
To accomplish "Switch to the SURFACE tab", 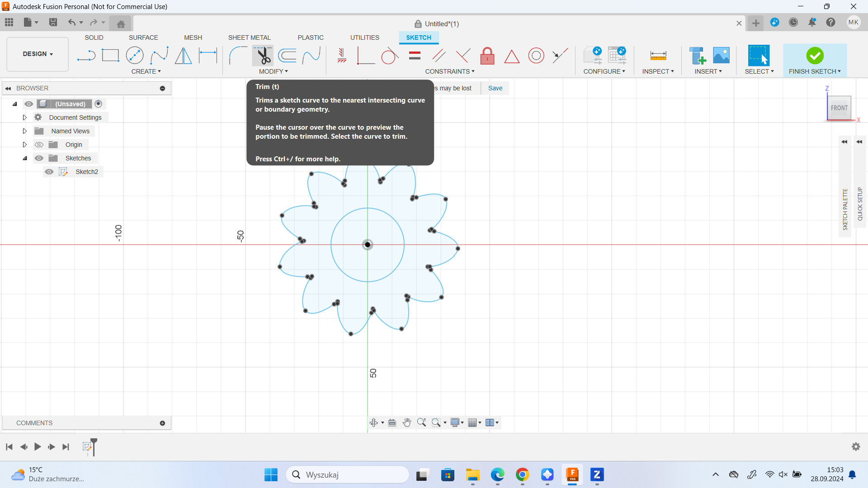I will (143, 38).
